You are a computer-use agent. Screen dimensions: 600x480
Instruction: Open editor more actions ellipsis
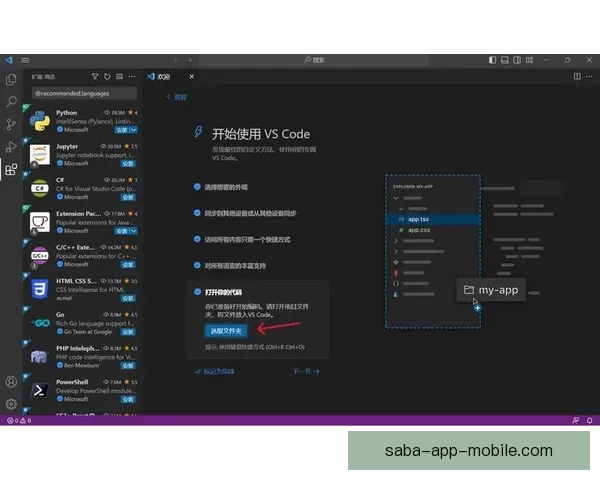pos(589,77)
